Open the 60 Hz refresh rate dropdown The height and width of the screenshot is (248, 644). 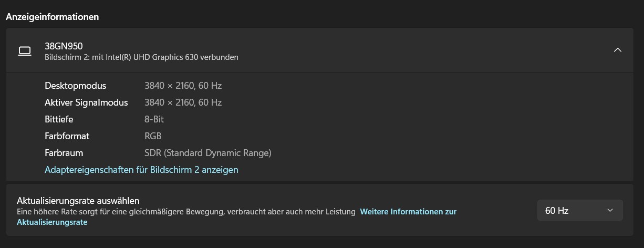point(579,210)
